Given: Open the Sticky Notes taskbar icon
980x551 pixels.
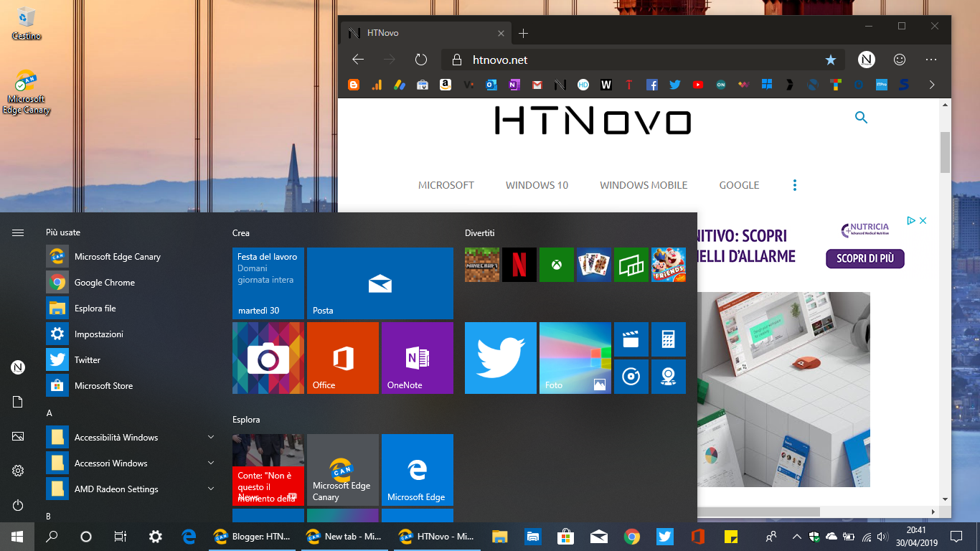Looking at the screenshot, I should (731, 536).
